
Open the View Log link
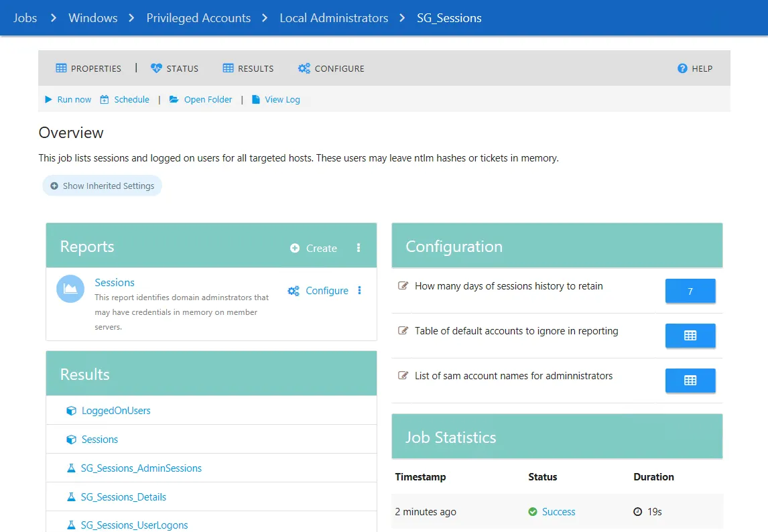[283, 99]
